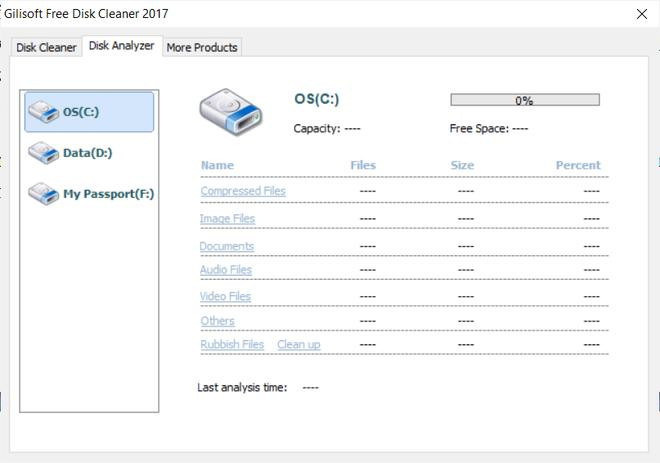
Task: Click the Data(D:) drive icon
Action: click(43, 153)
